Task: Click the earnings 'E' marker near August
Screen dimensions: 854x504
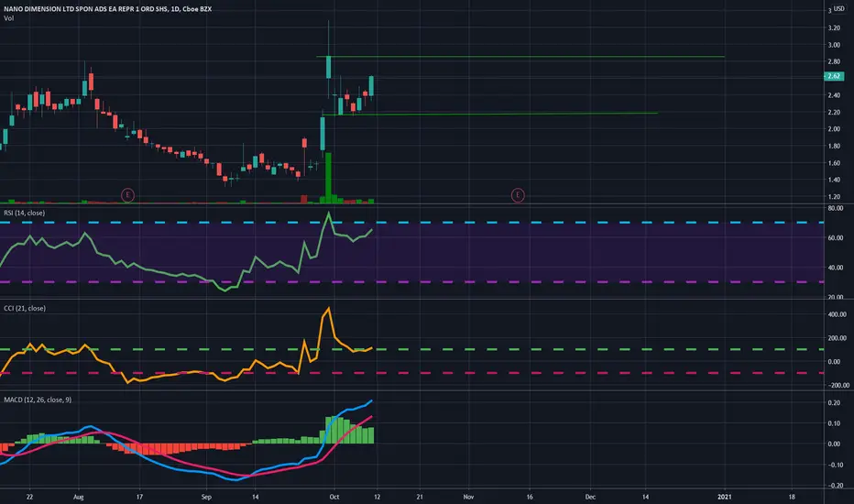Action: 127,195
